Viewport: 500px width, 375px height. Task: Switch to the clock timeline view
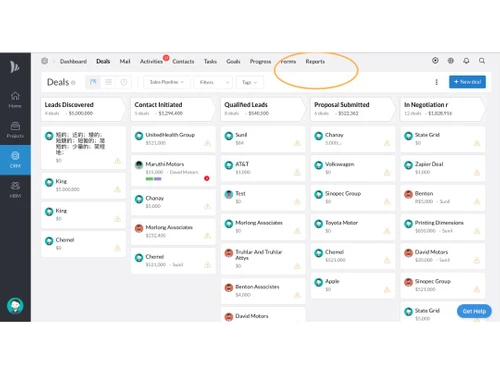point(124,82)
